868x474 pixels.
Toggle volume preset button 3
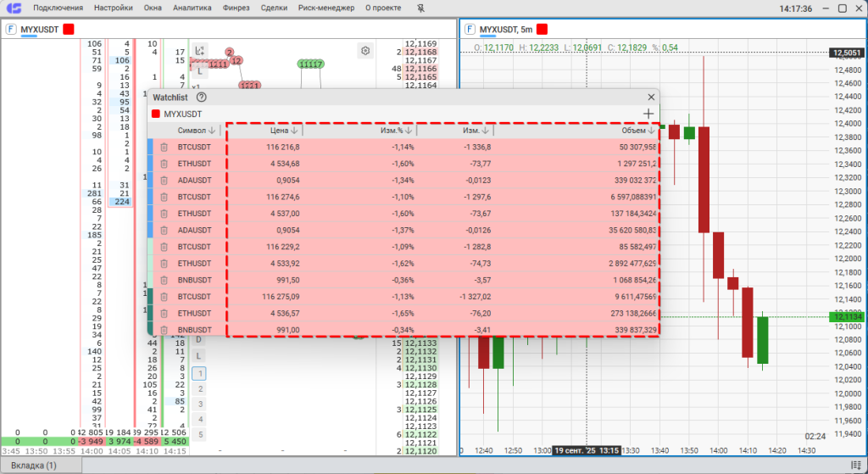(x=199, y=404)
